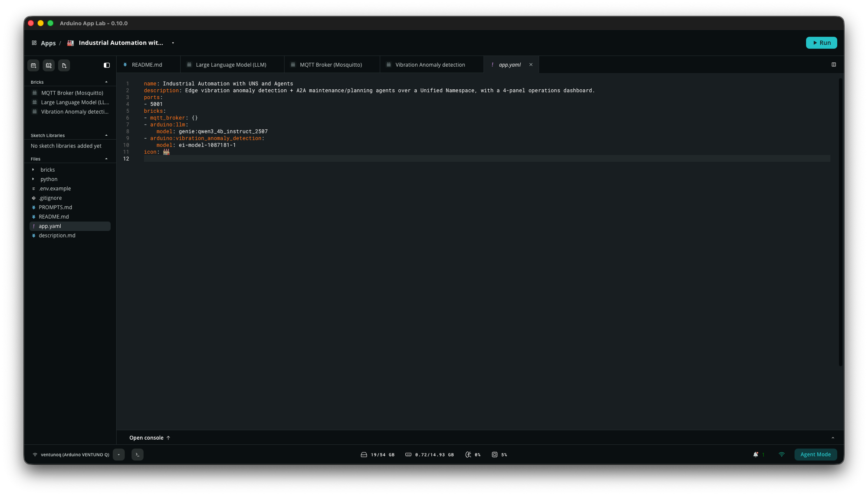
Task: Collapse the Sketch Libraries section
Action: pos(106,135)
